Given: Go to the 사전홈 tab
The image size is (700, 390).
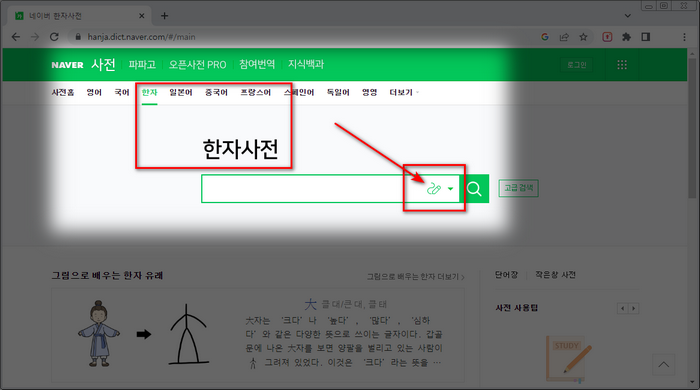Looking at the screenshot, I should coord(63,92).
